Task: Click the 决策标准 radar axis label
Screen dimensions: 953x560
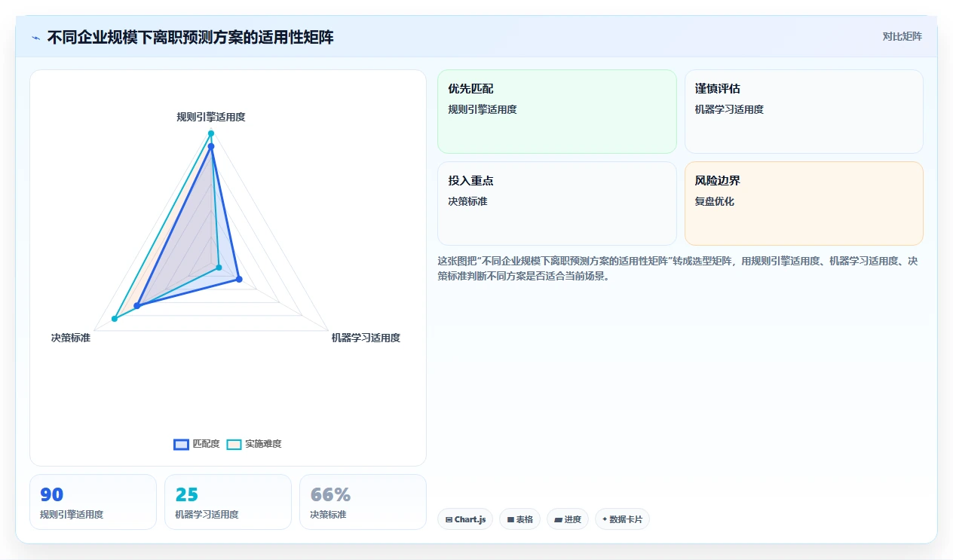Action: coord(71,338)
